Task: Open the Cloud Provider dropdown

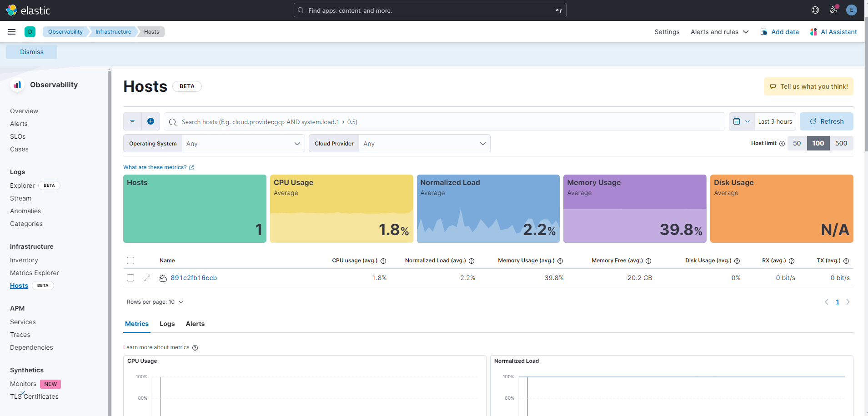Action: point(424,144)
